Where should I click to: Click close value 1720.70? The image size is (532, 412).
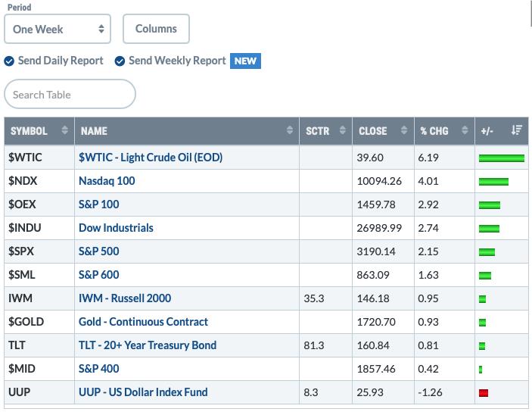pyautogui.click(x=376, y=322)
